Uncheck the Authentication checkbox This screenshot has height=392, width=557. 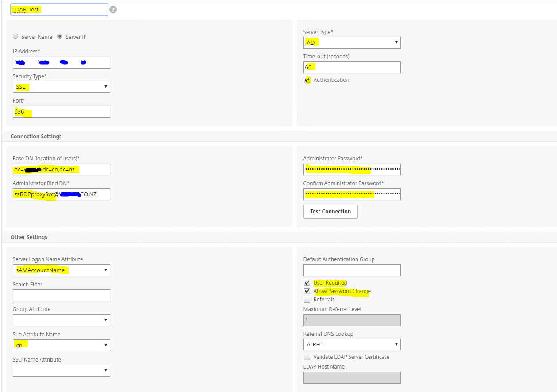[307, 80]
